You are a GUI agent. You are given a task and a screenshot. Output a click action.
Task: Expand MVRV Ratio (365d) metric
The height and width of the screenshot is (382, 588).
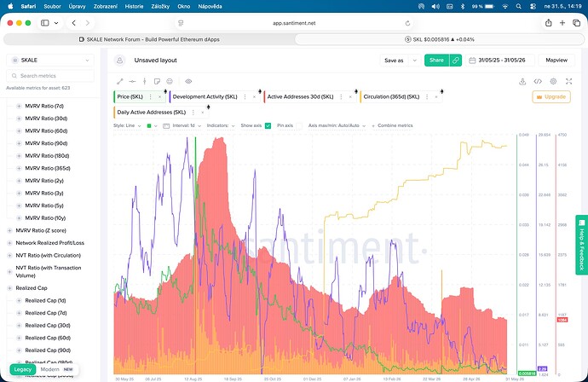(x=19, y=168)
